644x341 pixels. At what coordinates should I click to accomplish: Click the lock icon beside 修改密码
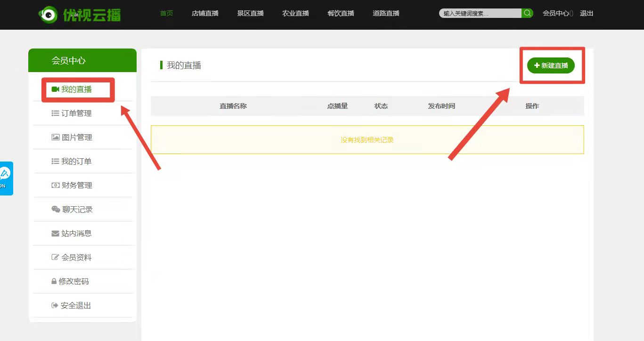[54, 281]
